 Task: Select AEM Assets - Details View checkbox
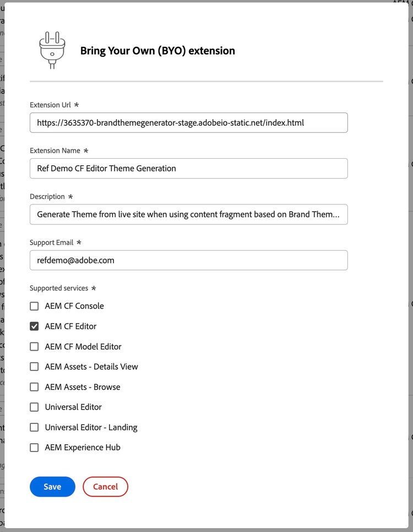point(34,367)
